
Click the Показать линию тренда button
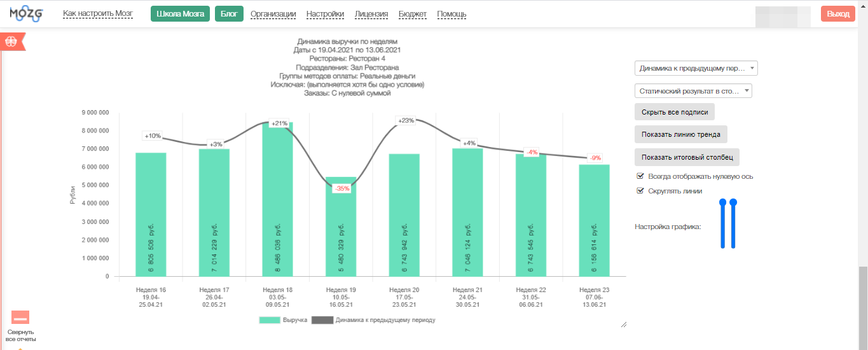681,134
